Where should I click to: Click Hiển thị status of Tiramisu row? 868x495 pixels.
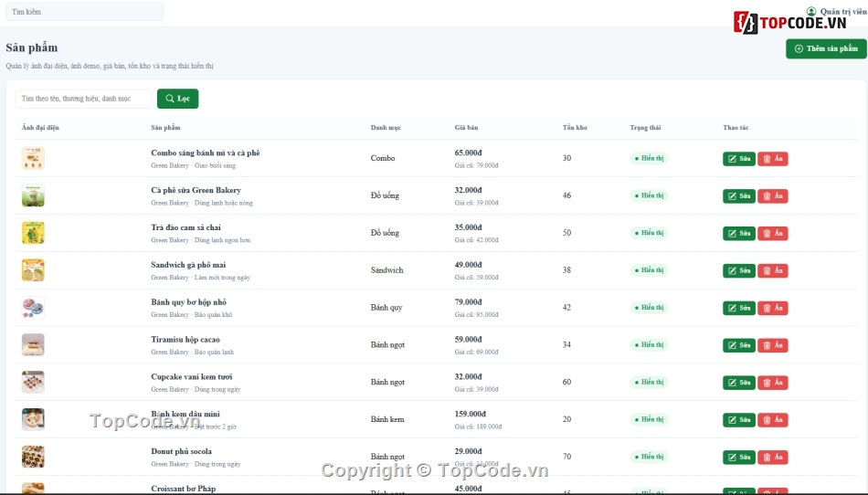[649, 344]
